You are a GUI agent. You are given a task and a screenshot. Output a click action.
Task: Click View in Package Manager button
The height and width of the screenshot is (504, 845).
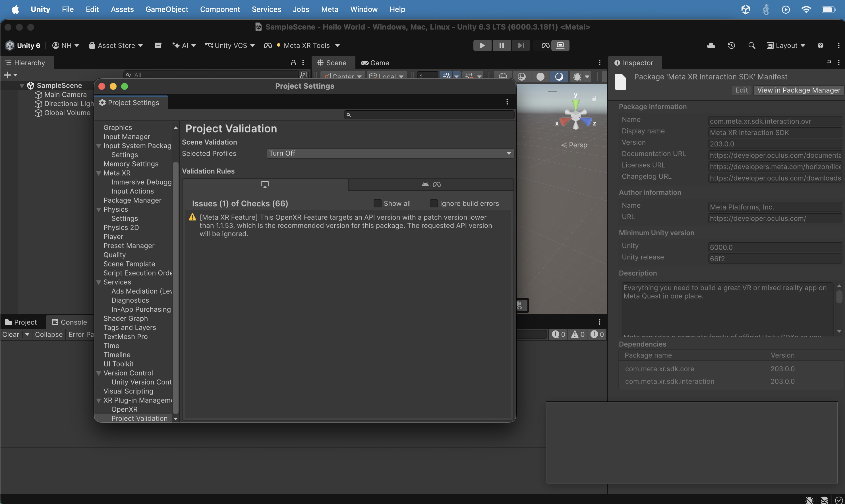[798, 90]
